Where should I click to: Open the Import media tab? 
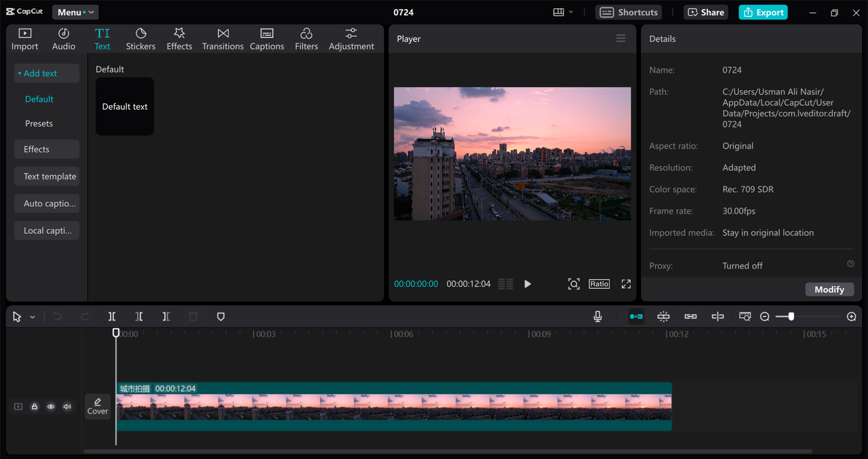tap(25, 39)
